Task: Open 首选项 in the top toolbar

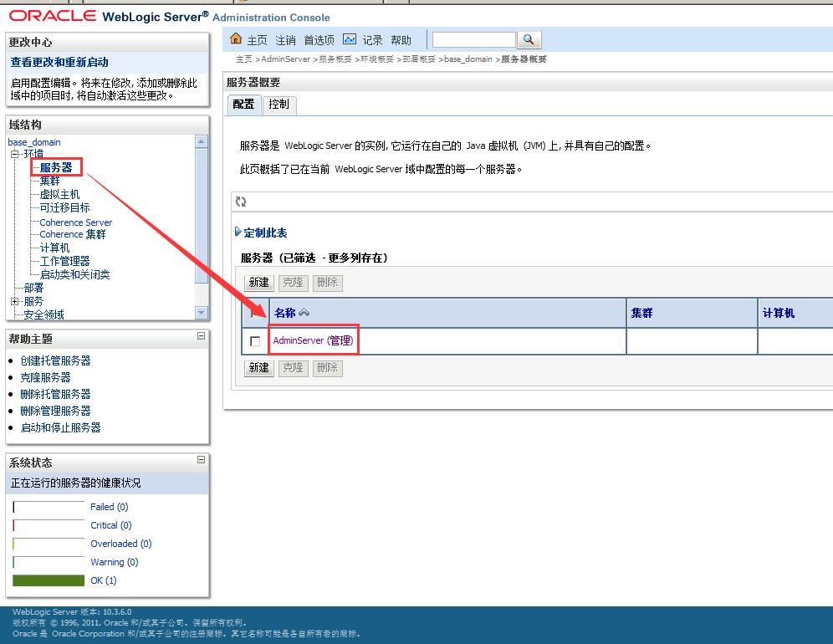Action: [319, 40]
